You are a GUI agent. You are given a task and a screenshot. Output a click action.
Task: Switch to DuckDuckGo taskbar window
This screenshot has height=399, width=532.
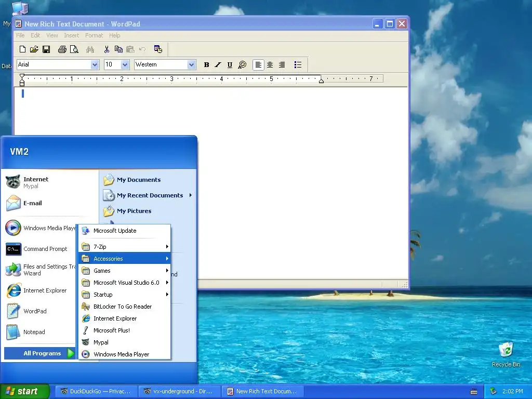coord(96,391)
